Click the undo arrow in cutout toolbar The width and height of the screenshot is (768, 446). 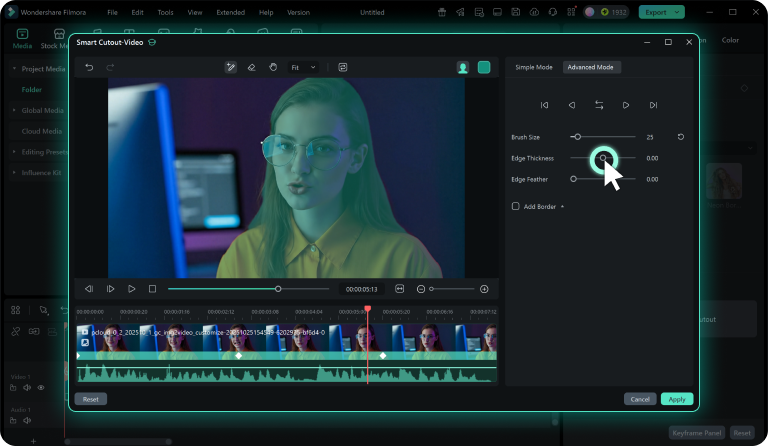pos(89,67)
